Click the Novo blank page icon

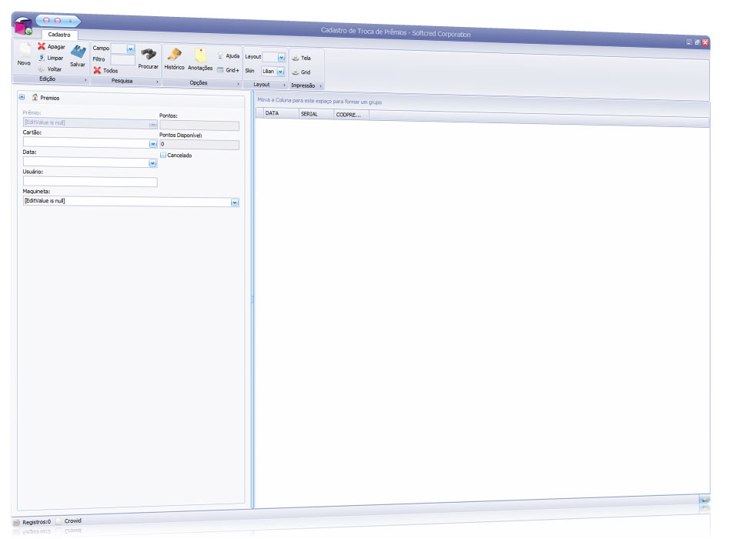(x=24, y=50)
